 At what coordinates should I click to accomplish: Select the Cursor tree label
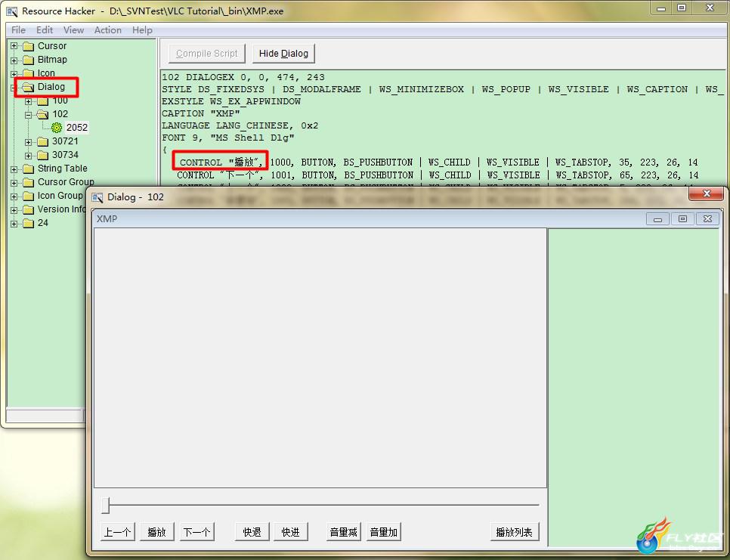tap(52, 46)
